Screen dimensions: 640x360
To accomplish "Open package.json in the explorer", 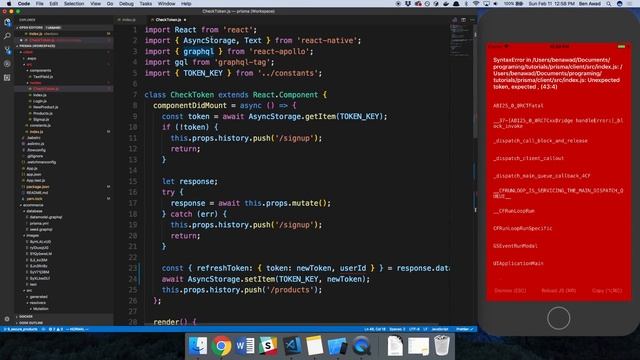I will click(37, 187).
